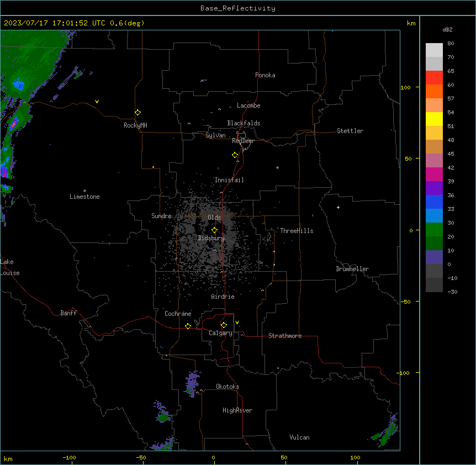Click the dBZ legend heading
The width and height of the screenshot is (476, 465).
pyautogui.click(x=447, y=30)
